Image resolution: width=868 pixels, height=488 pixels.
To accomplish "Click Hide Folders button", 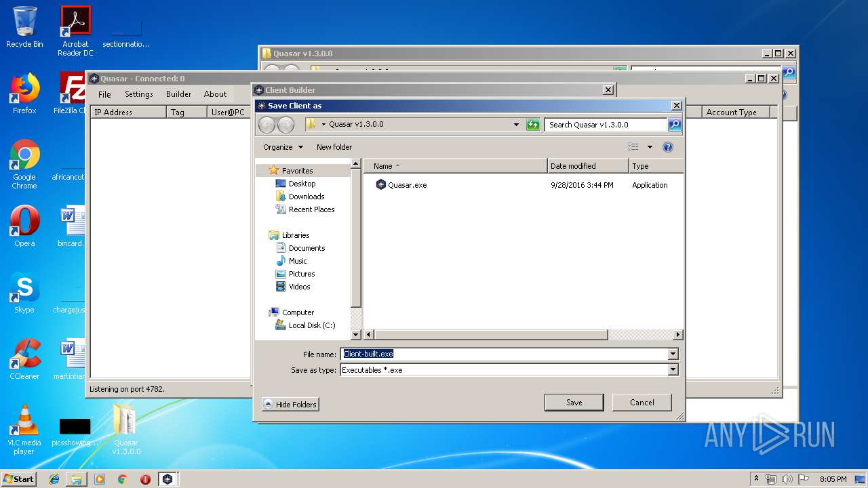I will tap(290, 405).
